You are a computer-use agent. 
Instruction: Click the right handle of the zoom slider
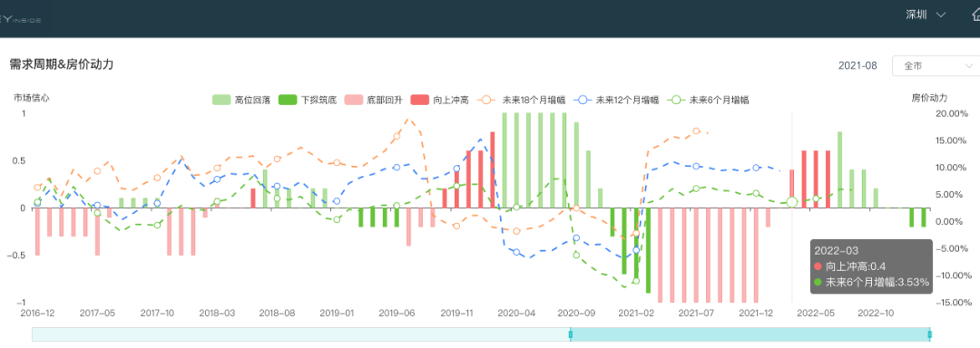[x=930, y=335]
